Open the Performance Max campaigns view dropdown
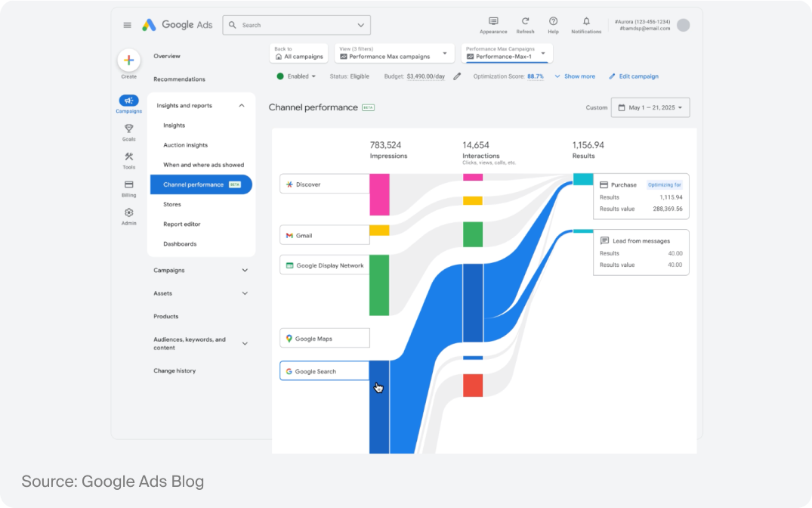Viewport: 812px width, 508px height. pyautogui.click(x=445, y=54)
